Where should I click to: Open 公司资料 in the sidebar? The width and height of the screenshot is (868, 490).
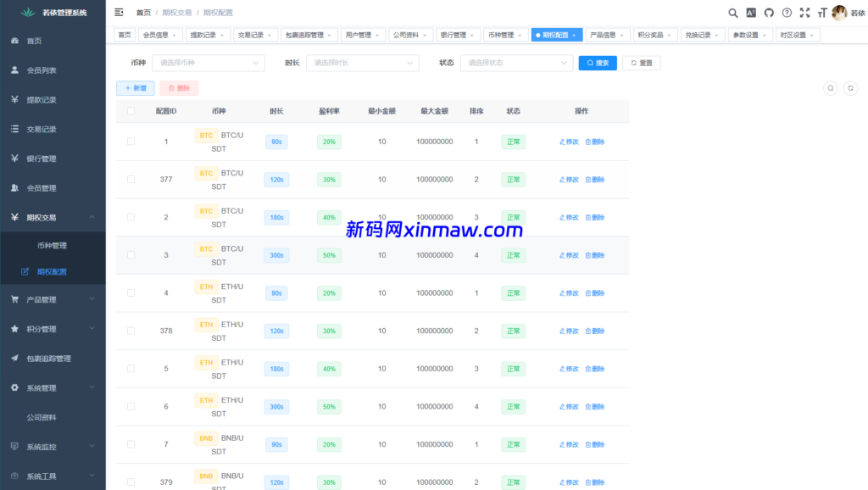tap(53, 417)
